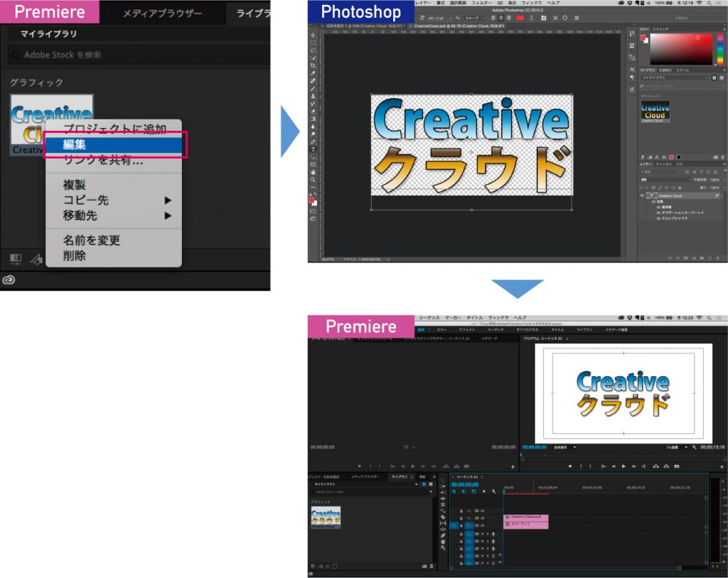Select Photoshop's Zoom tool
Viewport: 728px width, 578px height.
[313, 180]
